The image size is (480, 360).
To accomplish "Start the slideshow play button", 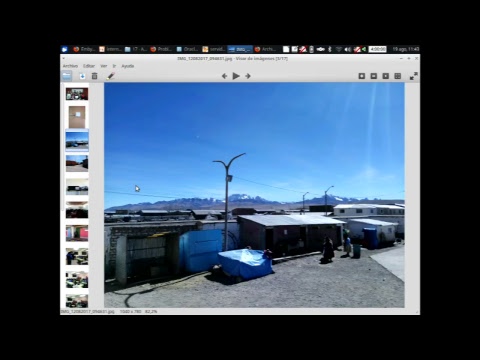I will [236, 76].
